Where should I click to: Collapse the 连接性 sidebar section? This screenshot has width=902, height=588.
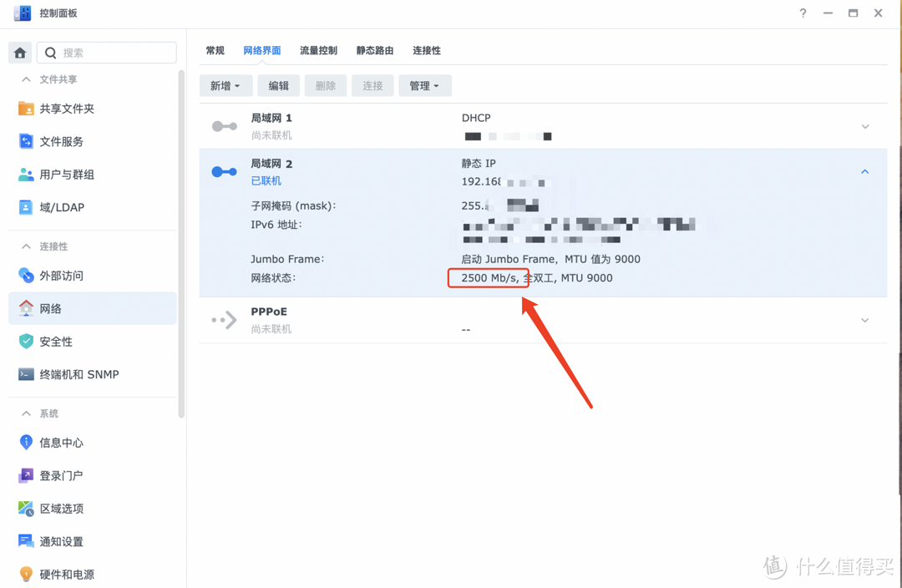point(26,246)
